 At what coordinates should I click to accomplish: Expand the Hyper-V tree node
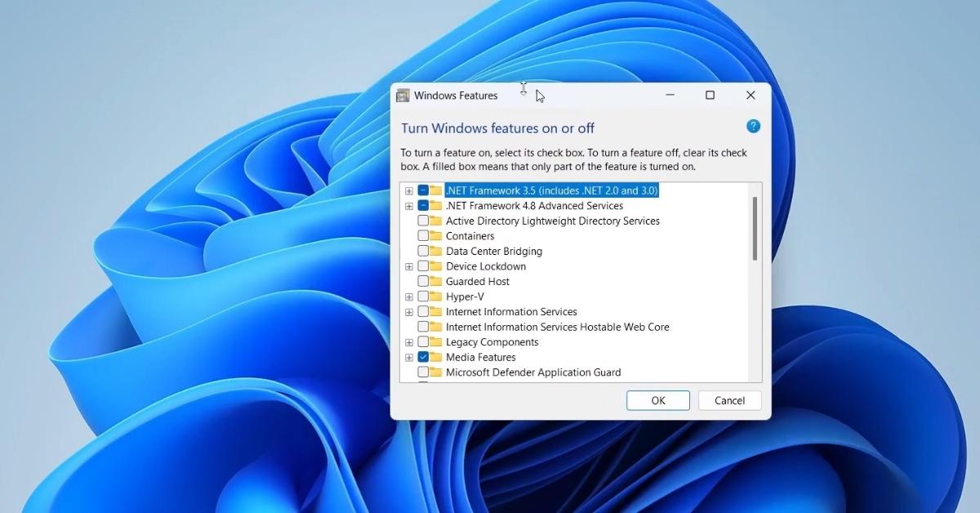[409, 297]
